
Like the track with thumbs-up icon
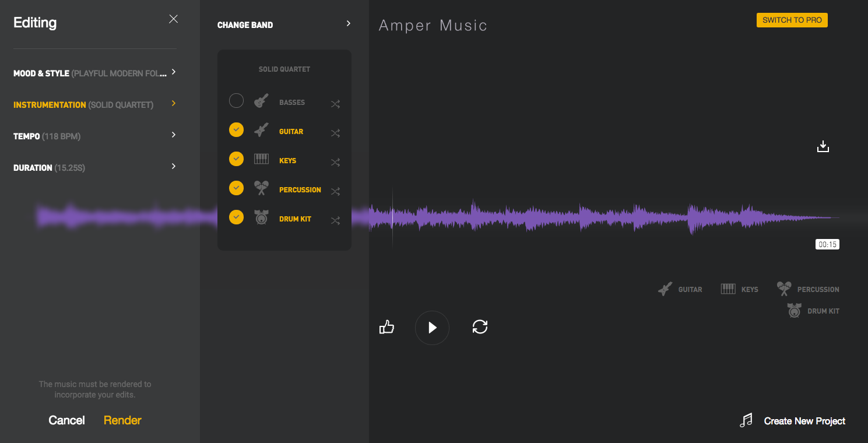click(386, 327)
